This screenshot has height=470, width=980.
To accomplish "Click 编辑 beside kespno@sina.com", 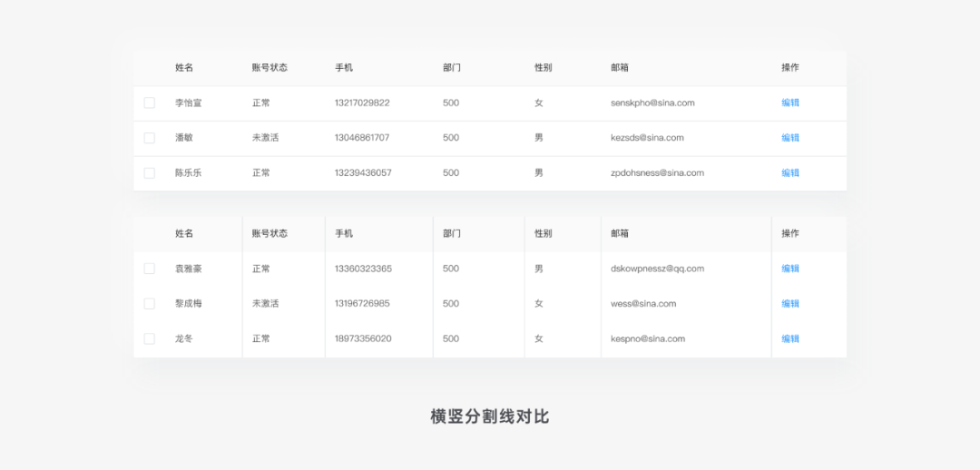I will click(790, 338).
